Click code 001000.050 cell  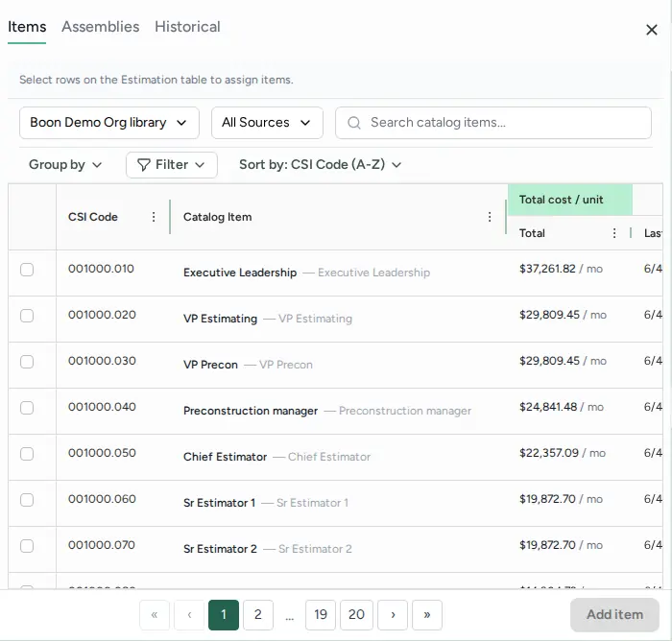point(102,453)
